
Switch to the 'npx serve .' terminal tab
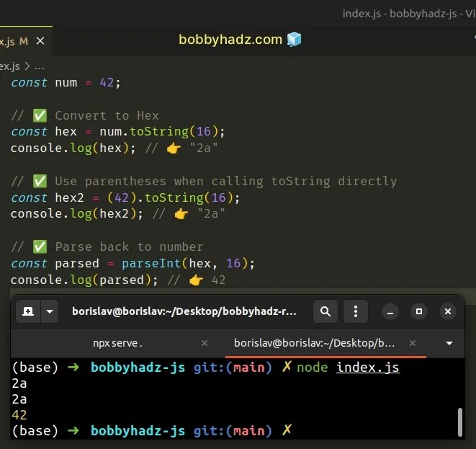click(118, 343)
